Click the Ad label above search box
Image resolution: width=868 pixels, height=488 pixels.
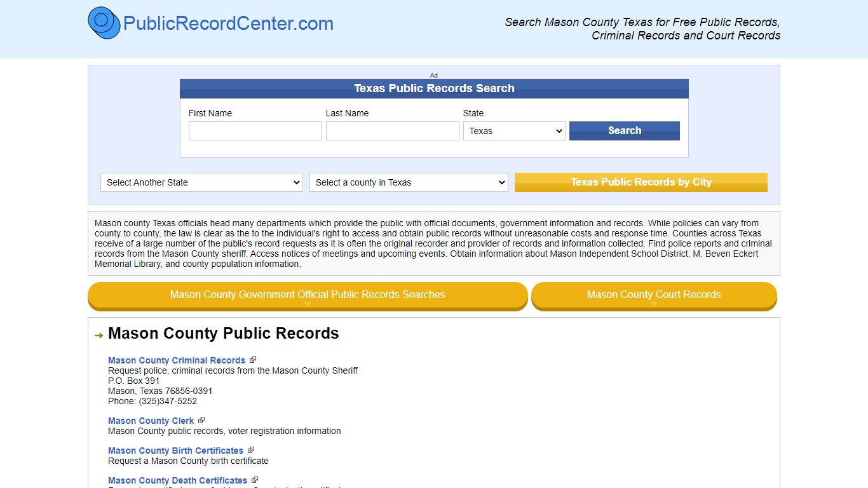pos(434,75)
